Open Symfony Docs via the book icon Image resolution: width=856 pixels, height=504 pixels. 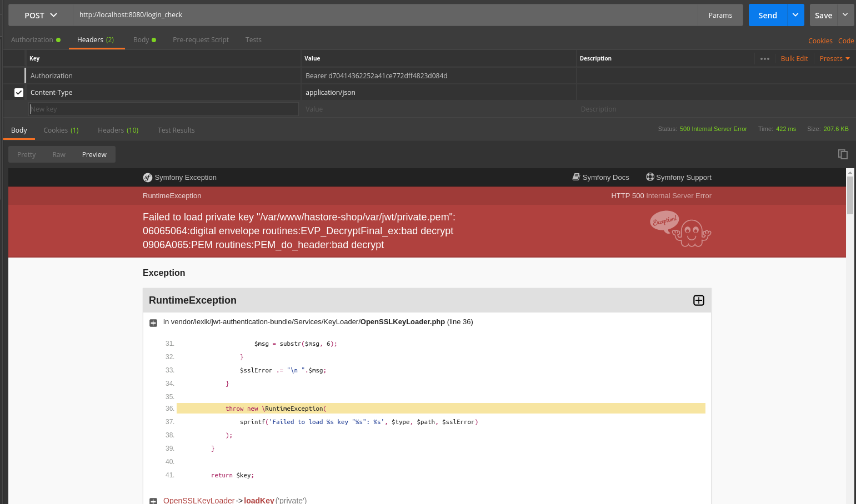(576, 177)
